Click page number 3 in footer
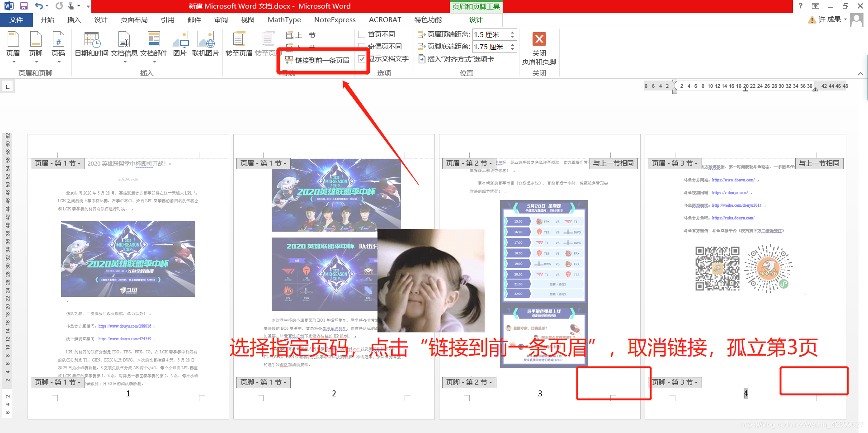The width and height of the screenshot is (868, 433). point(540,394)
